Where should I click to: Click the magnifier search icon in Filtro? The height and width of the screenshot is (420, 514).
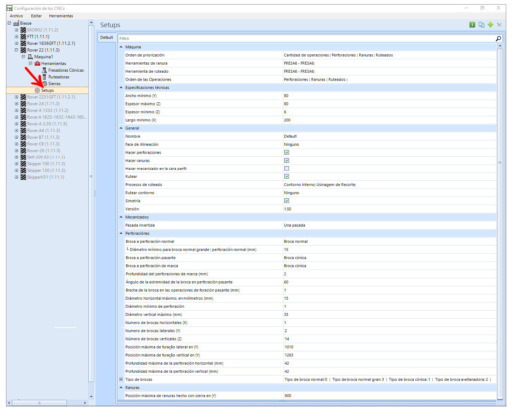coord(498,38)
